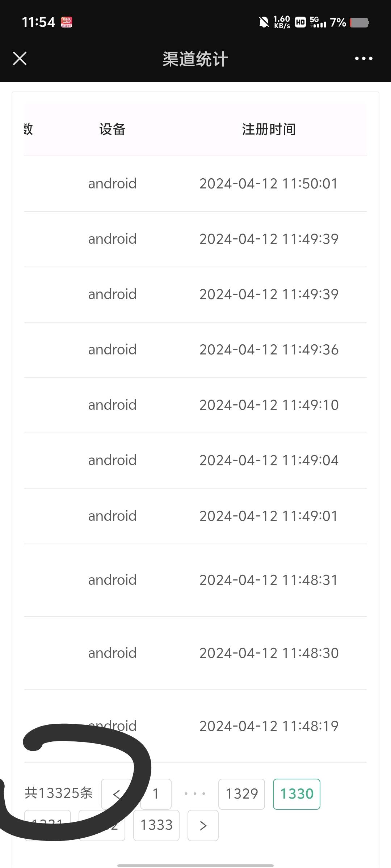Tap the 5G signal strength icon
The width and height of the screenshot is (391, 868).
point(318,22)
